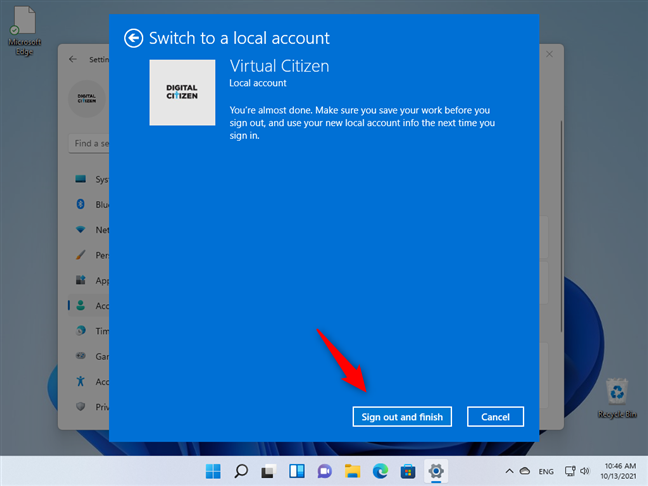Close the Settings window behind the dialog
Image resolution: width=648 pixels, height=486 pixels.
click(549, 54)
